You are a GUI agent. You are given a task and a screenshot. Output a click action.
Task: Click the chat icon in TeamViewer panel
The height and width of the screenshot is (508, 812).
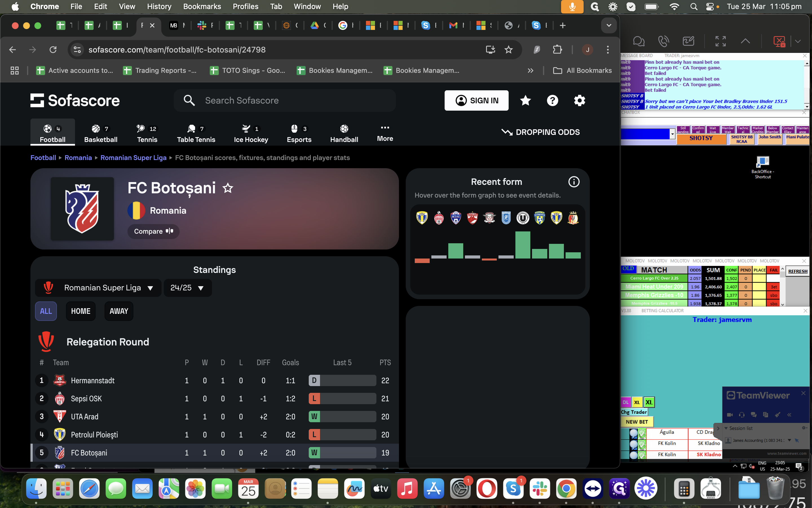click(x=754, y=415)
